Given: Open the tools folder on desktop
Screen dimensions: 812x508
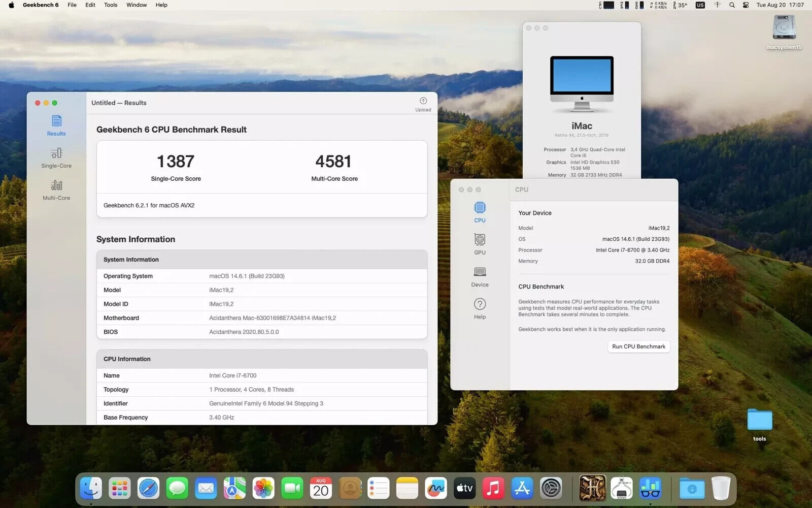Looking at the screenshot, I should click(x=760, y=425).
